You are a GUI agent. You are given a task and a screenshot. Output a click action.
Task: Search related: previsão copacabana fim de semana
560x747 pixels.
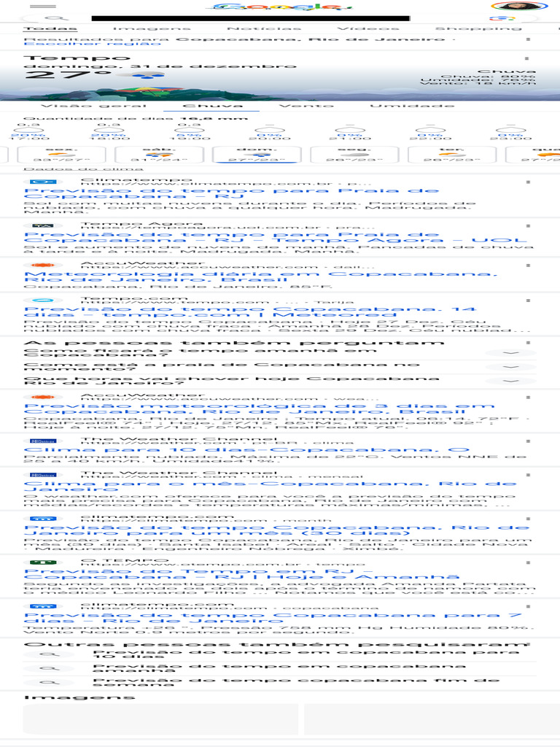(x=280, y=683)
